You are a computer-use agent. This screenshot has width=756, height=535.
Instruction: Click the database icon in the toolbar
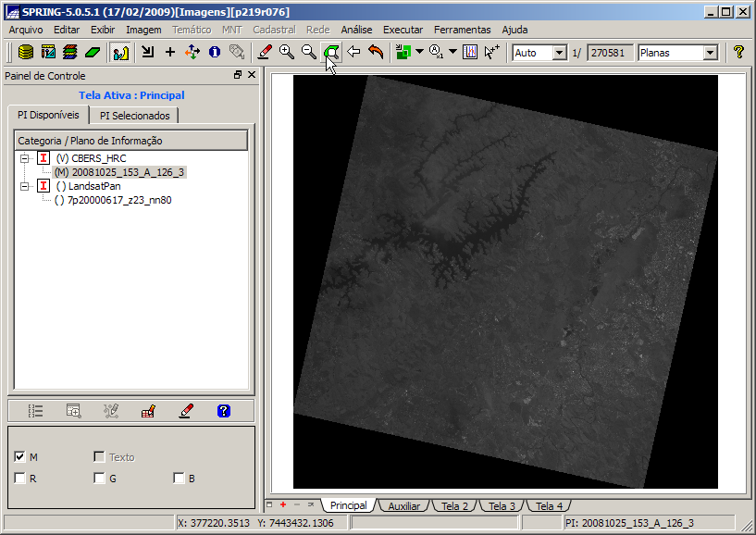click(x=26, y=53)
